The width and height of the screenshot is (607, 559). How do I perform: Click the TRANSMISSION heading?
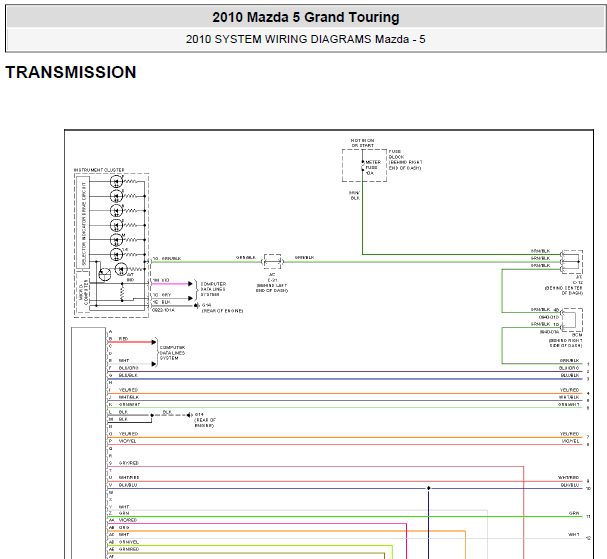tap(71, 72)
